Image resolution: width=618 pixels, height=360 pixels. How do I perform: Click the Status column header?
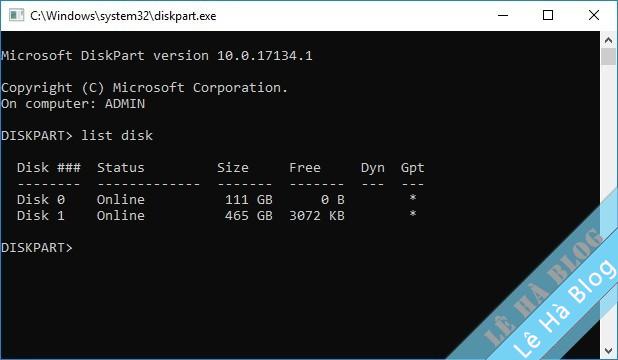[121, 168]
